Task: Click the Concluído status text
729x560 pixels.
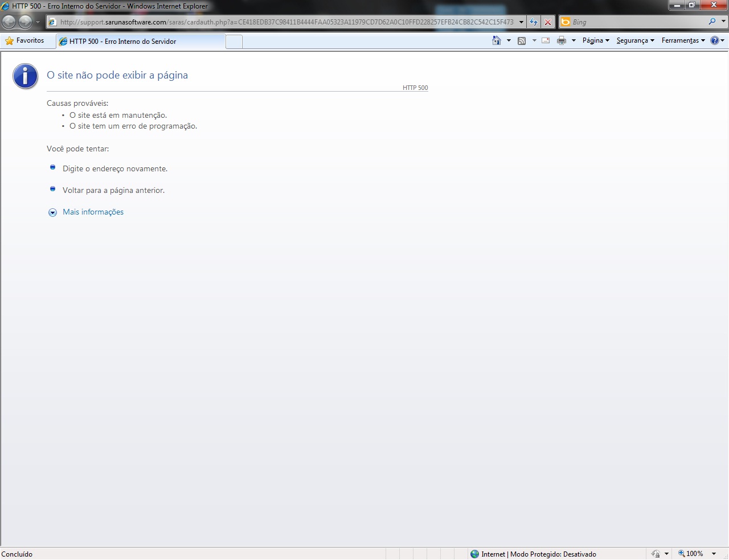Action: pos(17,554)
